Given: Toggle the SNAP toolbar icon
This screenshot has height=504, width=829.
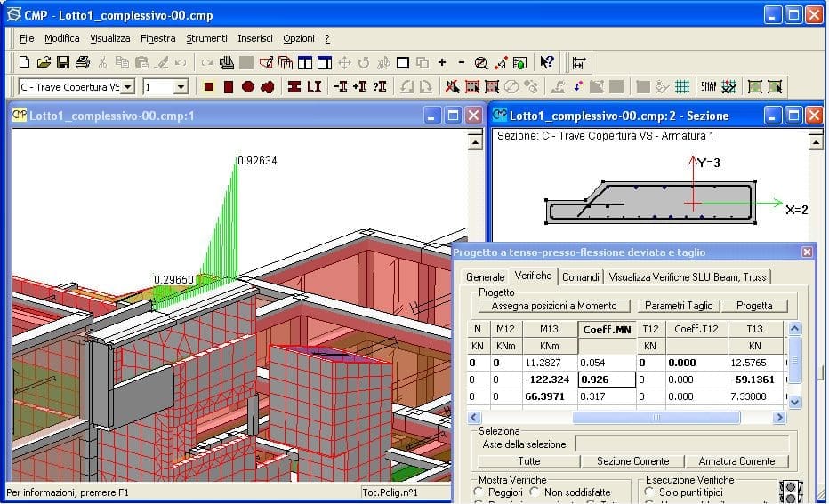Looking at the screenshot, I should click(x=708, y=87).
